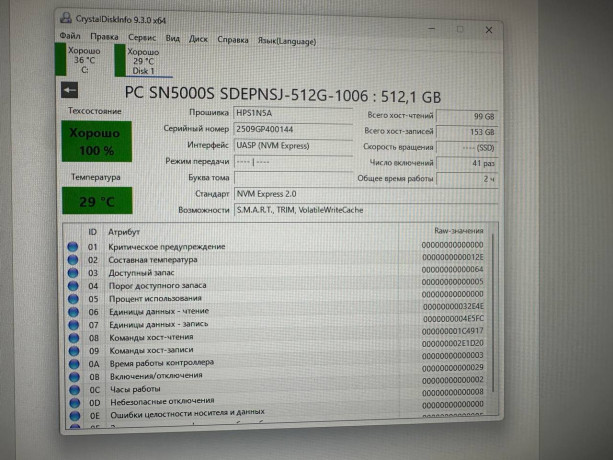Click the total work time 2 ч
The width and height of the screenshot is (613, 460).
click(467, 179)
